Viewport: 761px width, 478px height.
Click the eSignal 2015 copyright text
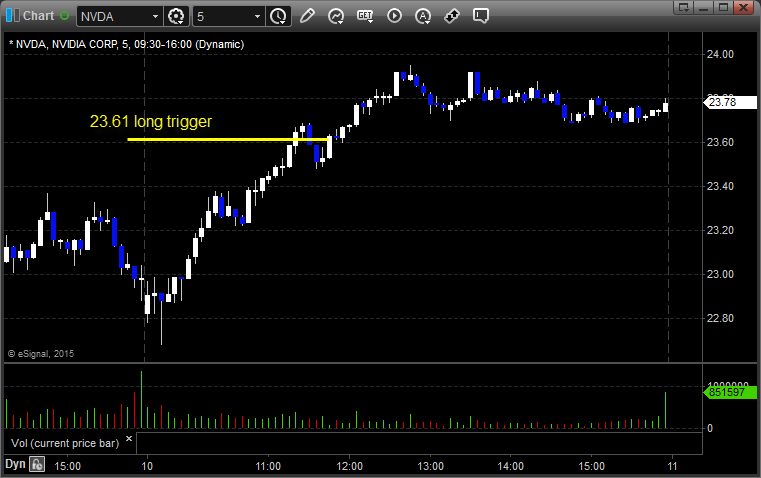tap(41, 354)
